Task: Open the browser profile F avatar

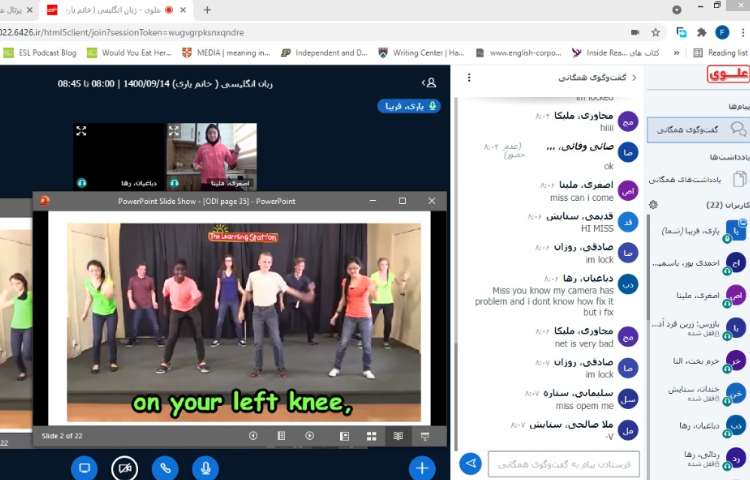Action: [x=722, y=32]
